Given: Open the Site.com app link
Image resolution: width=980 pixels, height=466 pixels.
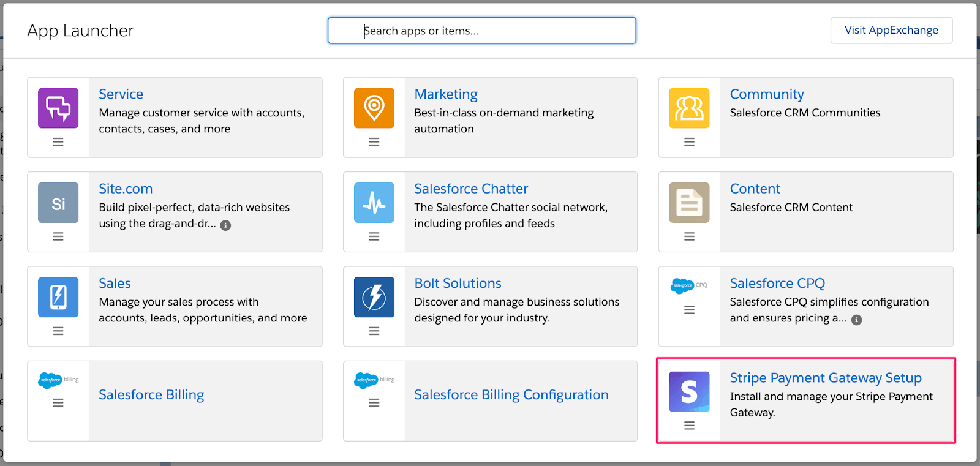Looking at the screenshot, I should [126, 189].
